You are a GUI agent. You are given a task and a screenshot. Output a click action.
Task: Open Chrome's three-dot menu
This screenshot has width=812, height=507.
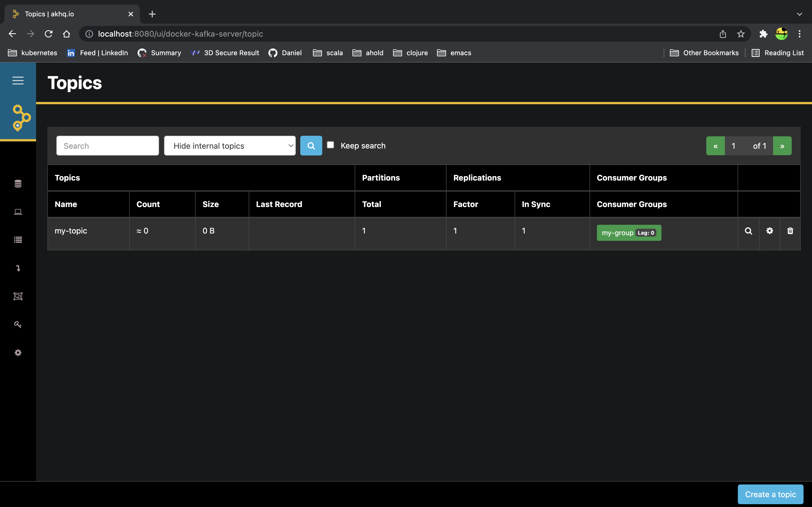(799, 34)
